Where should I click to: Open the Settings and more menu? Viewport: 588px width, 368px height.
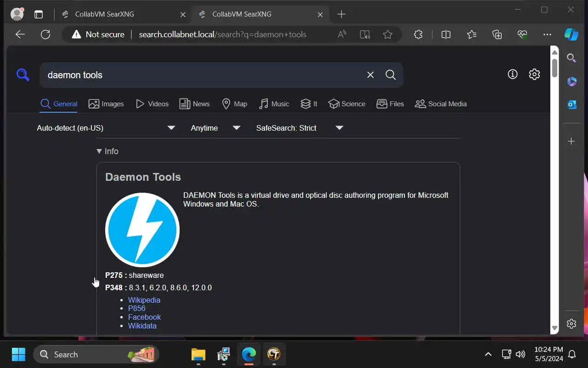547,34
